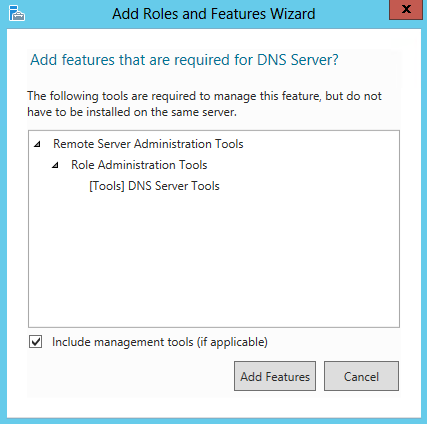Select the [Tools] DNS Server Tools entry
This screenshot has width=427, height=424.
click(x=154, y=186)
